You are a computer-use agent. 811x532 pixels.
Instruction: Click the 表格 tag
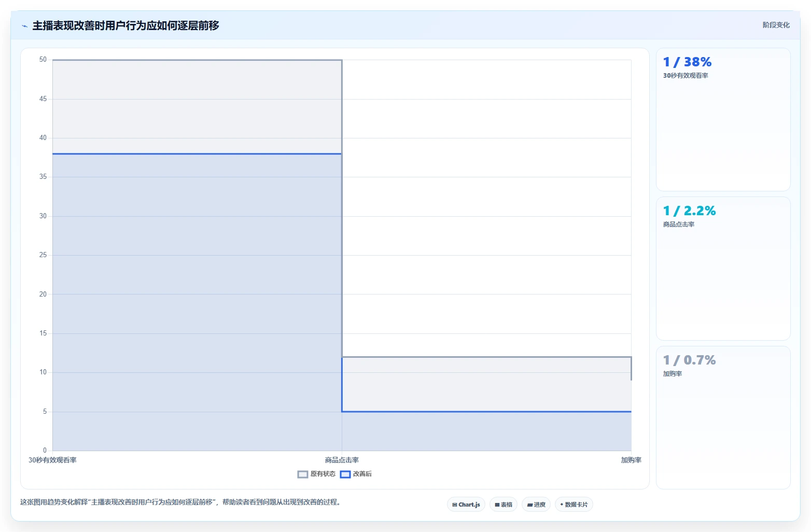pos(504,505)
